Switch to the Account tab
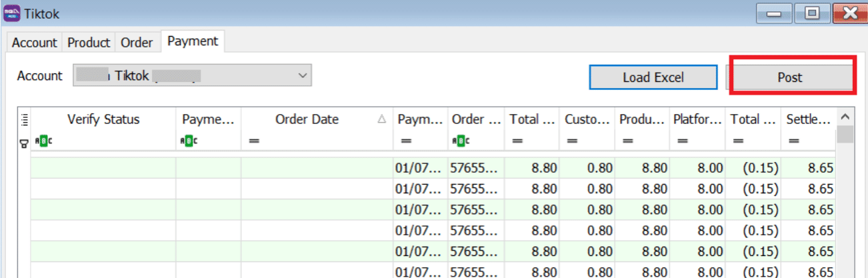This screenshot has width=868, height=278. (35, 43)
